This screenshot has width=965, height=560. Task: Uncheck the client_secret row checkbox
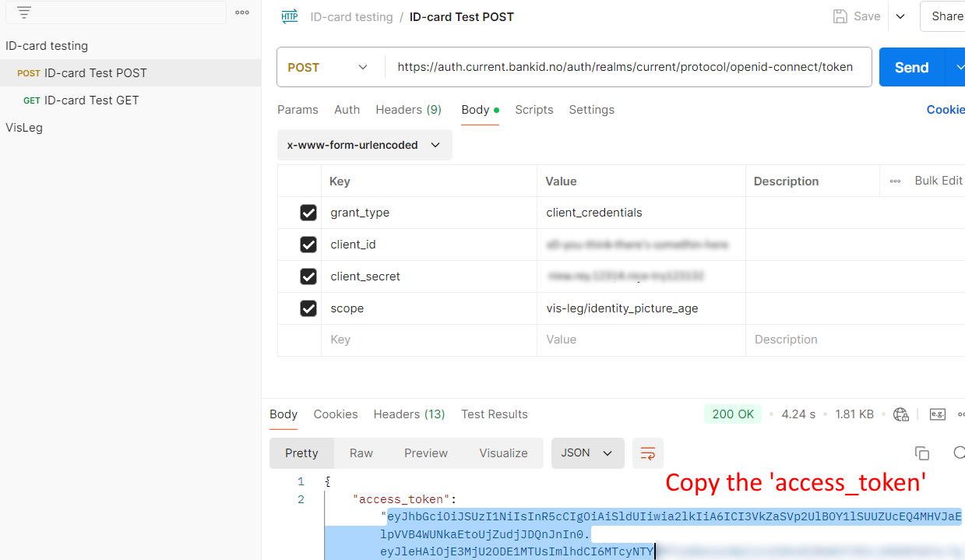pyautogui.click(x=308, y=276)
